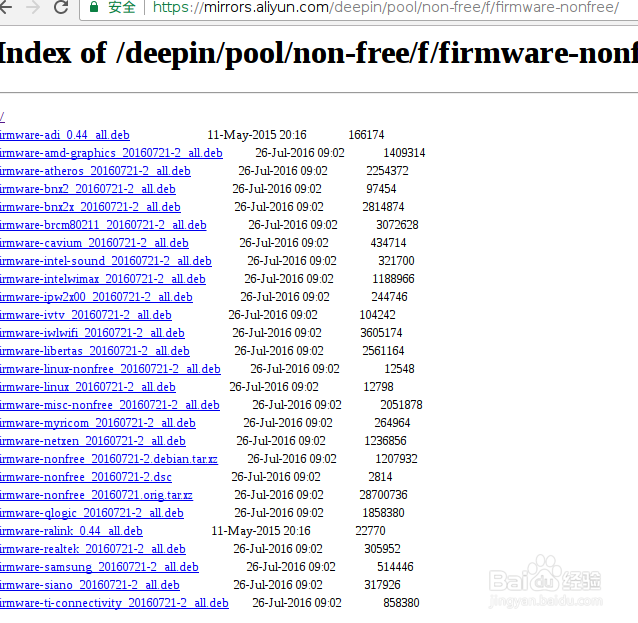Download firmware-realtek deb package
This screenshot has width=638, height=623.
point(93,549)
